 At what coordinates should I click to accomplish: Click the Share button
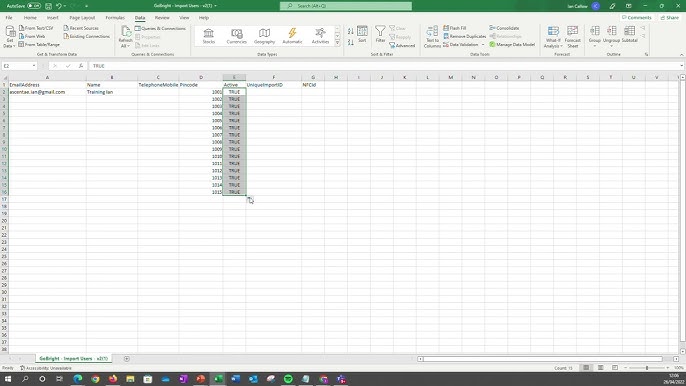pos(669,18)
